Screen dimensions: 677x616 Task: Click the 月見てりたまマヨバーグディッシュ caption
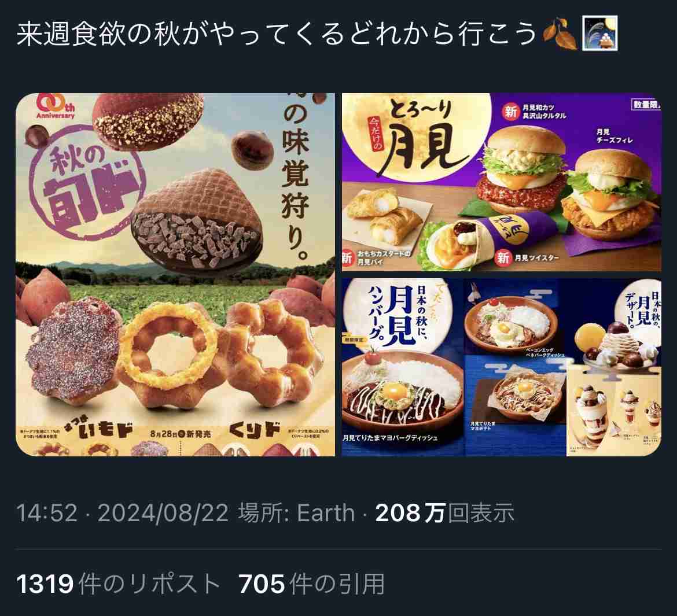[390, 438]
